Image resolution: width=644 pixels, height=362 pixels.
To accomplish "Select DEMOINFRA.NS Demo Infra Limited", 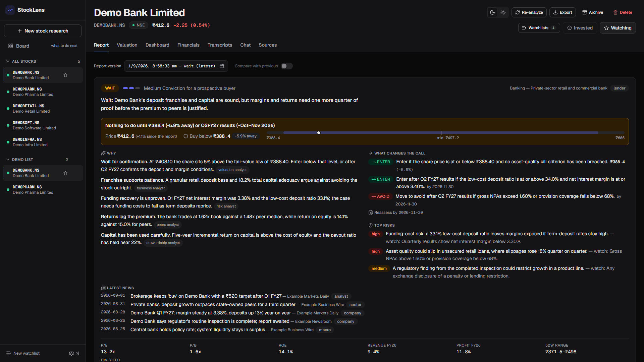I will pyautogui.click(x=43, y=142).
